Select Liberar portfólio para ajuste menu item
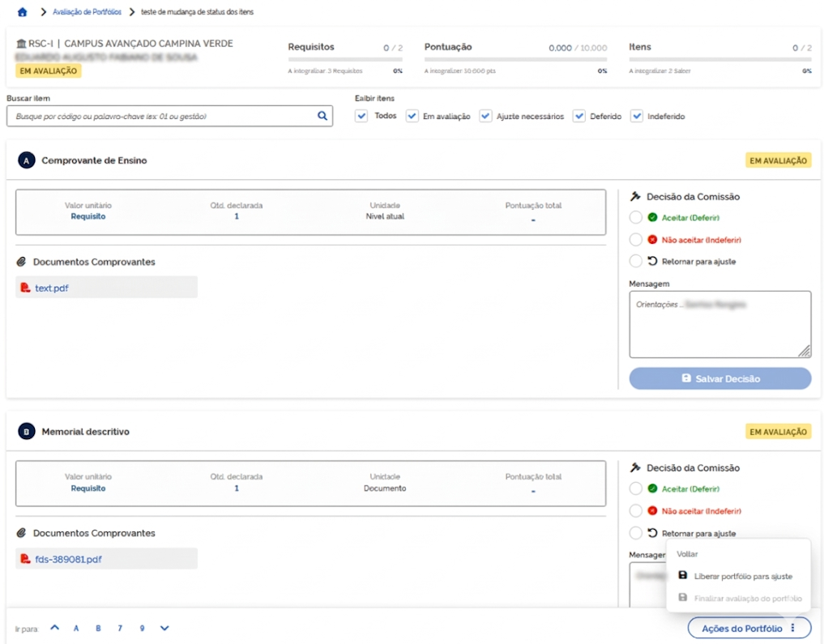 click(742, 576)
